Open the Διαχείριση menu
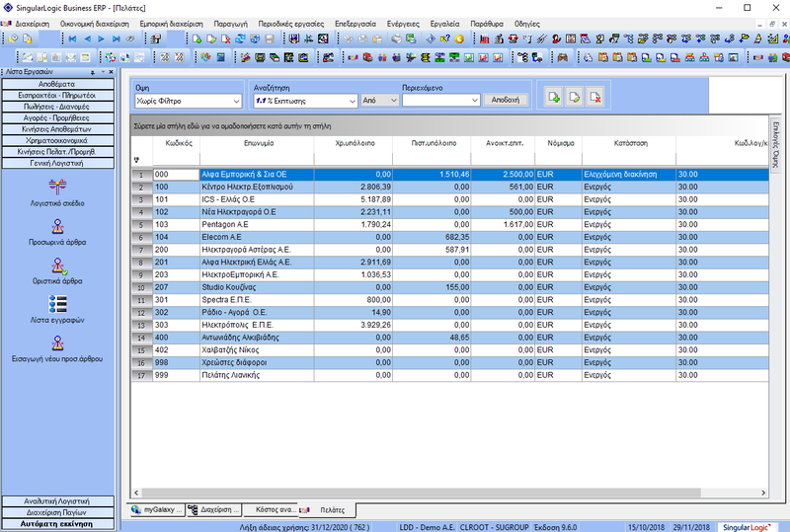Image resolution: width=790 pixels, height=532 pixels. (33, 24)
